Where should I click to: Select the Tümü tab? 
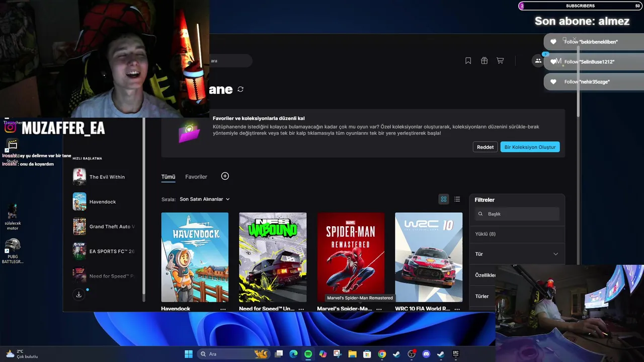[x=168, y=177]
